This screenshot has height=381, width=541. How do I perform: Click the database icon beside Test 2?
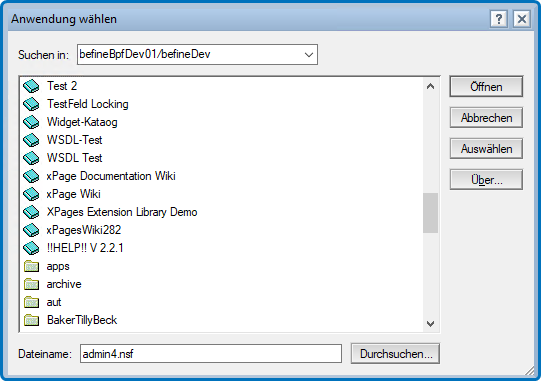pyautogui.click(x=31, y=86)
